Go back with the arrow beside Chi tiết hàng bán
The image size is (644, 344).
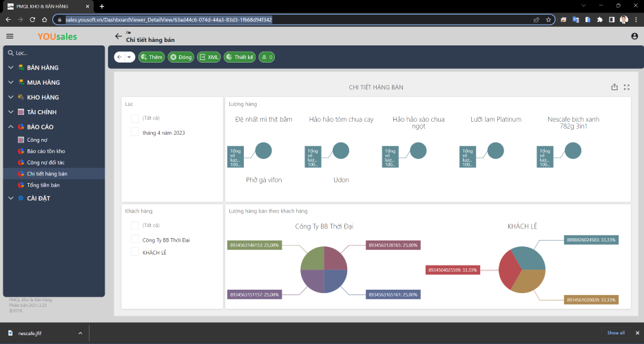coord(118,36)
